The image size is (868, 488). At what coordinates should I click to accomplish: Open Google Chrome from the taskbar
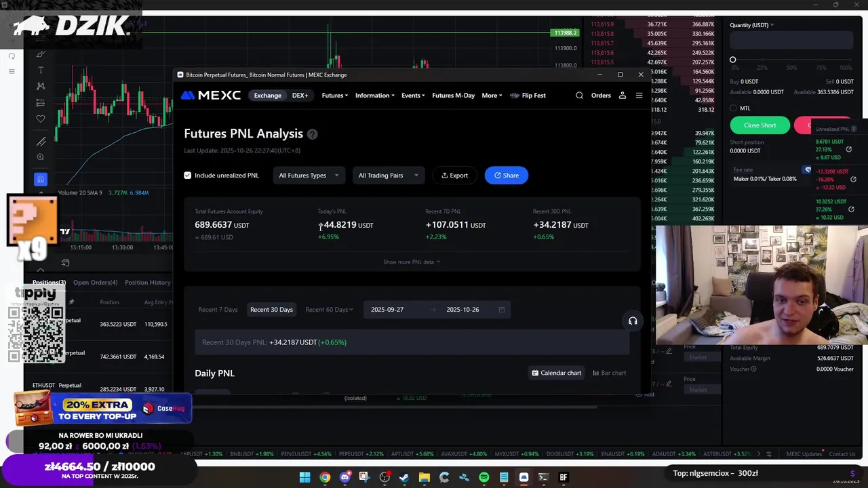(x=325, y=477)
